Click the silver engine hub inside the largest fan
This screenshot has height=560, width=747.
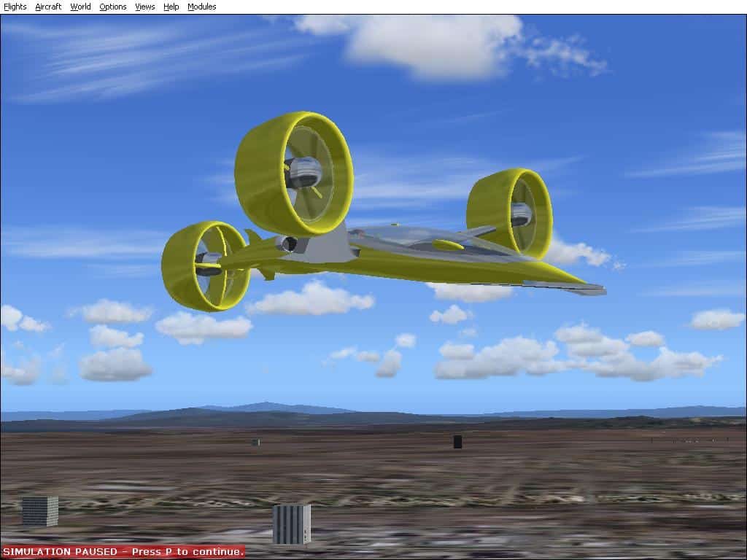click(303, 172)
